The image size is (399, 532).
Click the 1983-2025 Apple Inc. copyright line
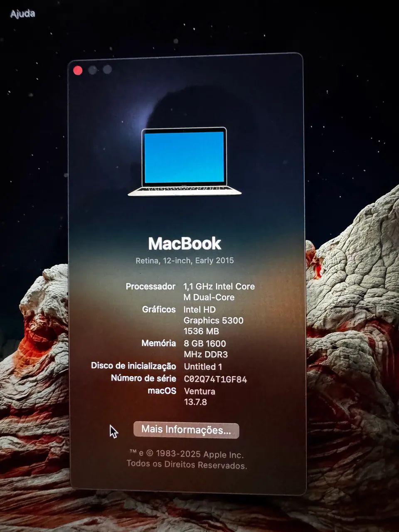tap(186, 454)
